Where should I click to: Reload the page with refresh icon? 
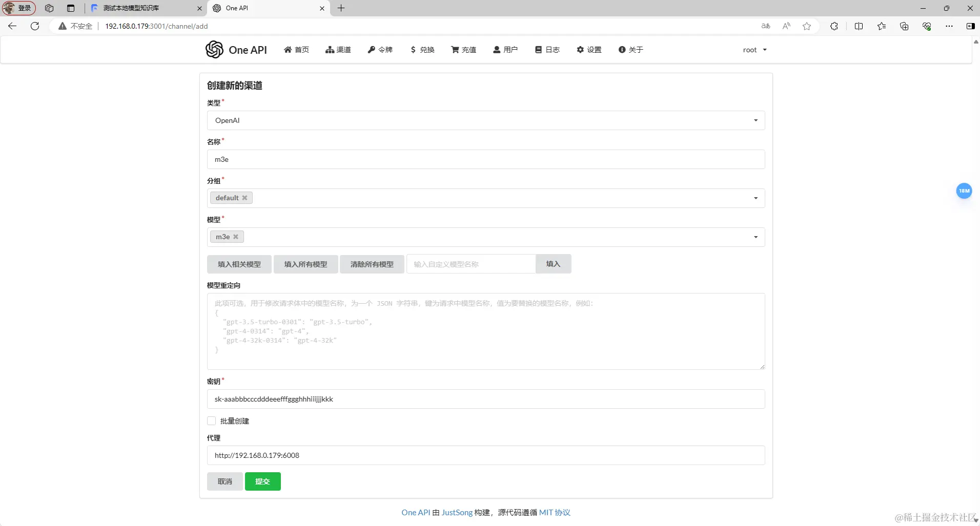tap(35, 26)
